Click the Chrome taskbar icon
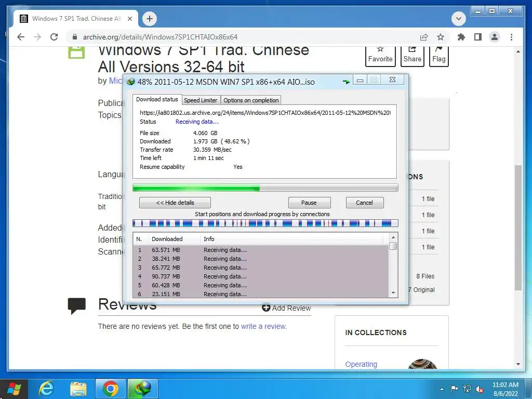 pyautogui.click(x=111, y=389)
